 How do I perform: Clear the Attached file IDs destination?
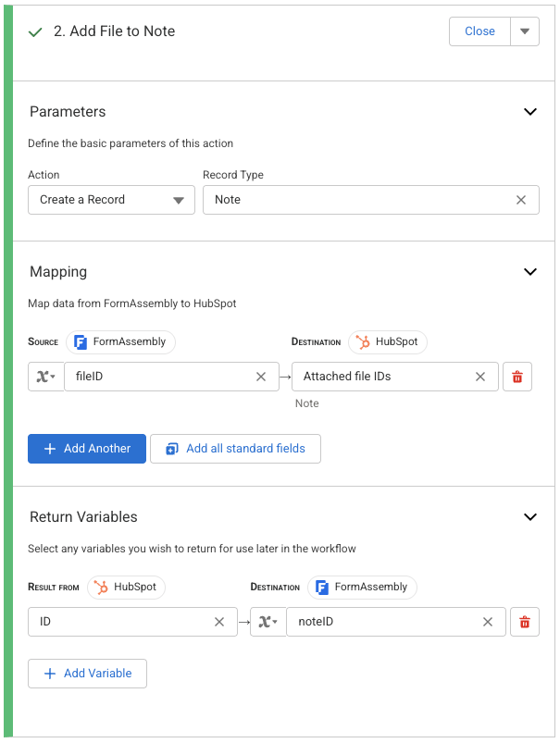pyautogui.click(x=480, y=377)
